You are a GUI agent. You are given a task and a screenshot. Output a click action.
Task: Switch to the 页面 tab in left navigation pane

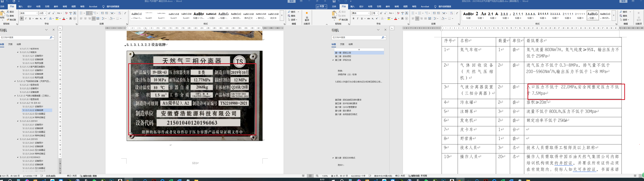pos(10,44)
